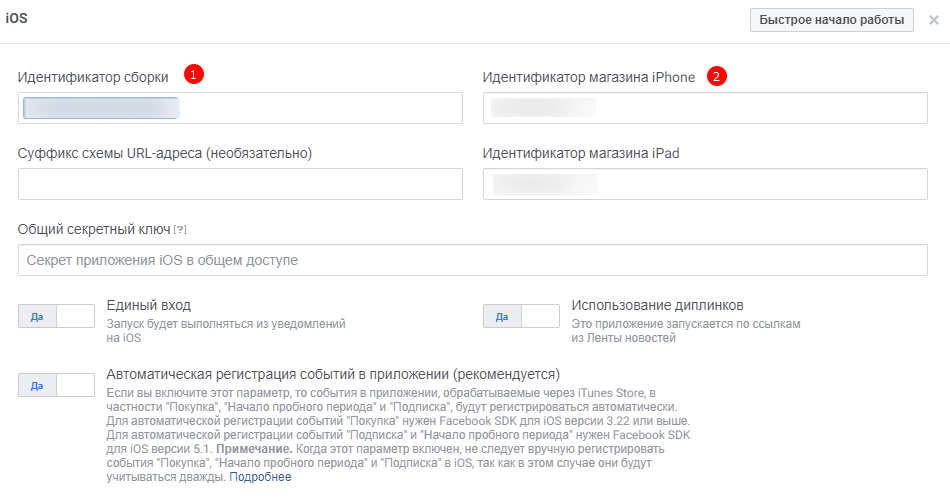950x502 pixels.
Task: Click the red badge number 1
Action: (194, 75)
